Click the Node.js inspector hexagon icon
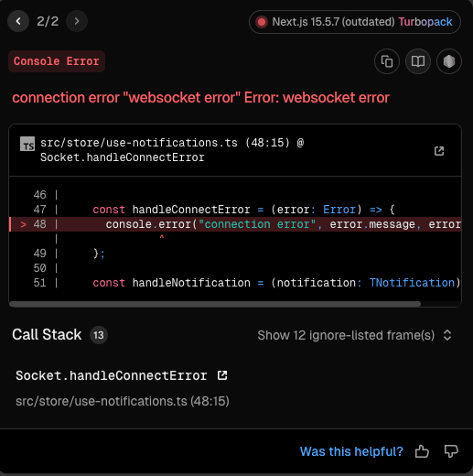Viewport: 473px width, 476px height. click(449, 61)
